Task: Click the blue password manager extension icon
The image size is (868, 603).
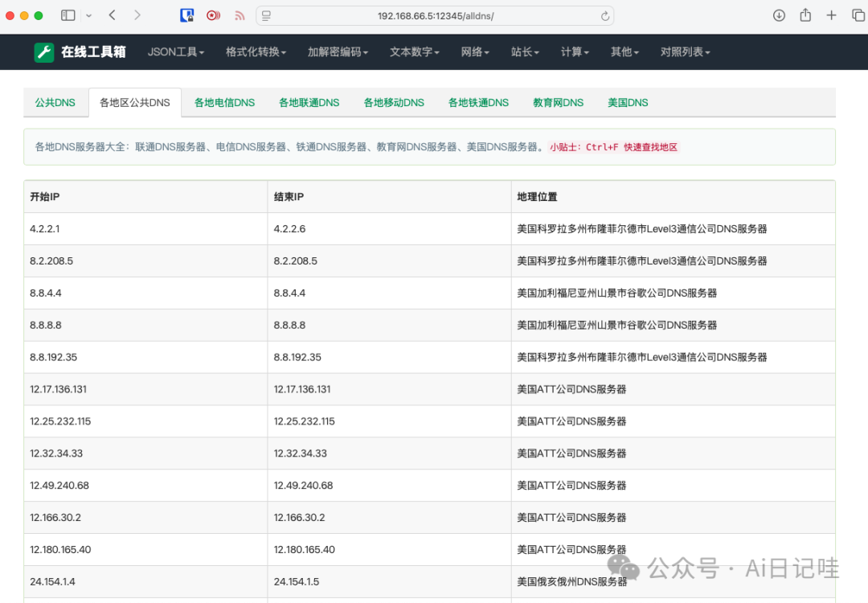Action: 187,15
